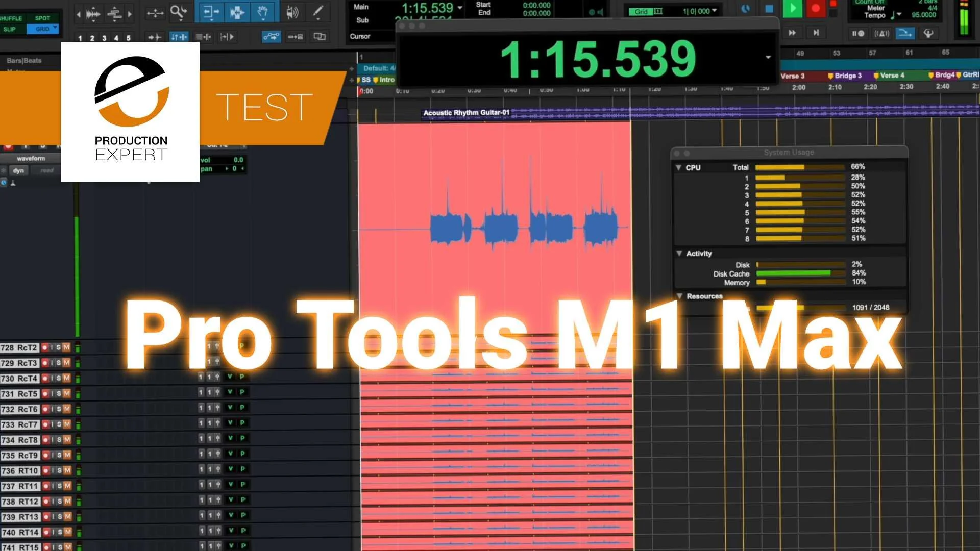This screenshot has height=551, width=980.
Task: Toggle automation follows edit icon
Action: coord(271,37)
